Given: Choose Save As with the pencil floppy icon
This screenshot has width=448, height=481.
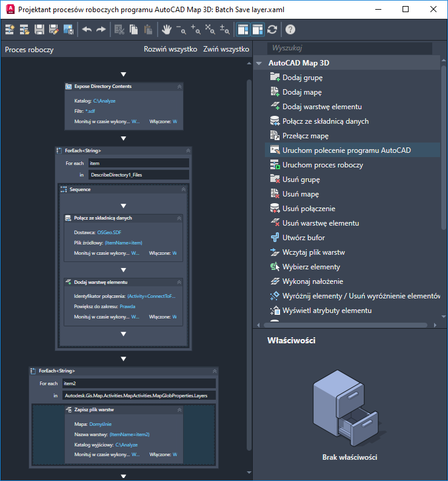Looking at the screenshot, I should [x=54, y=30].
